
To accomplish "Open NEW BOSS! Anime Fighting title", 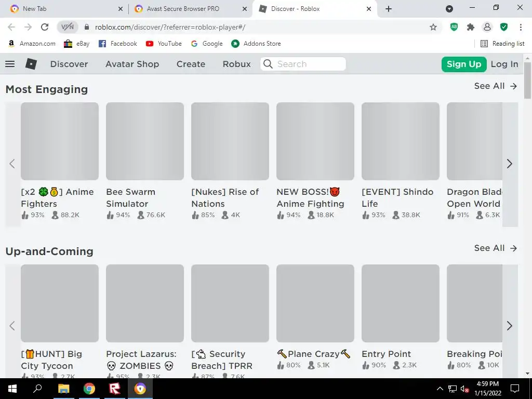I will click(311, 198).
